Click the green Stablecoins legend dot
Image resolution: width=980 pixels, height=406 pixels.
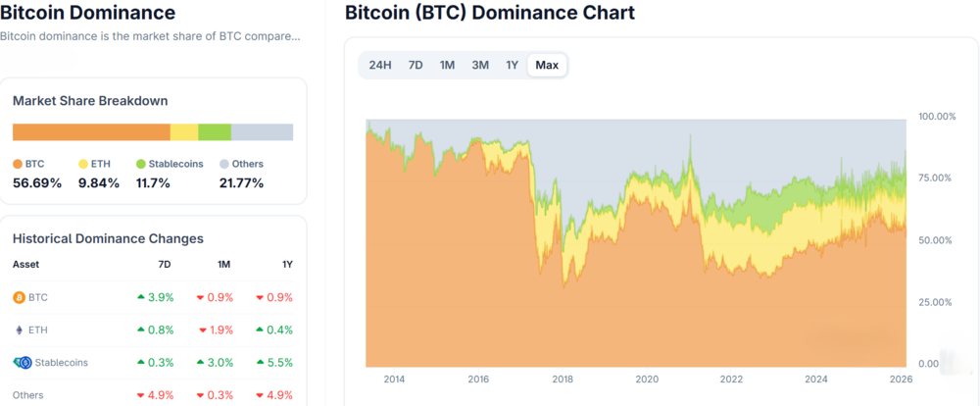coord(140,164)
